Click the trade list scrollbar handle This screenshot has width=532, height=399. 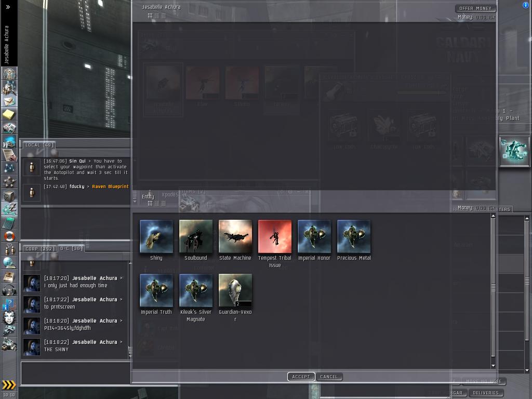[x=493, y=287]
